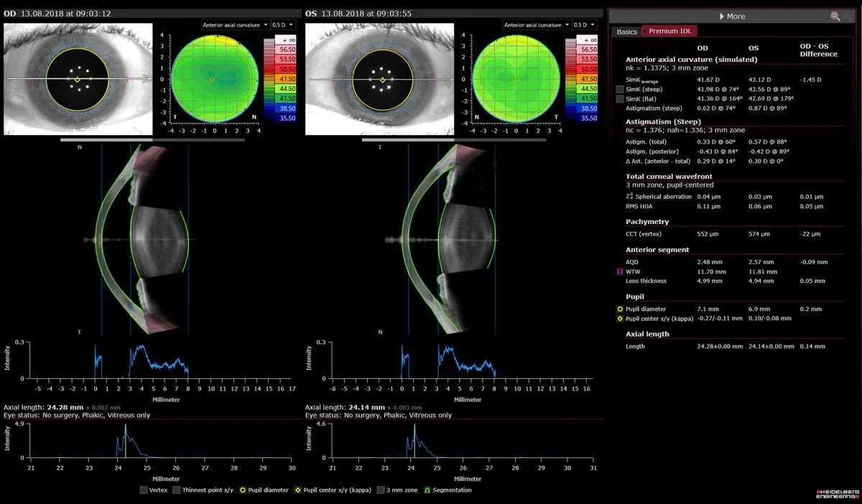Click the OD - OS Difference column header
Image resolution: width=862 pixels, height=504 pixels.
pos(818,50)
